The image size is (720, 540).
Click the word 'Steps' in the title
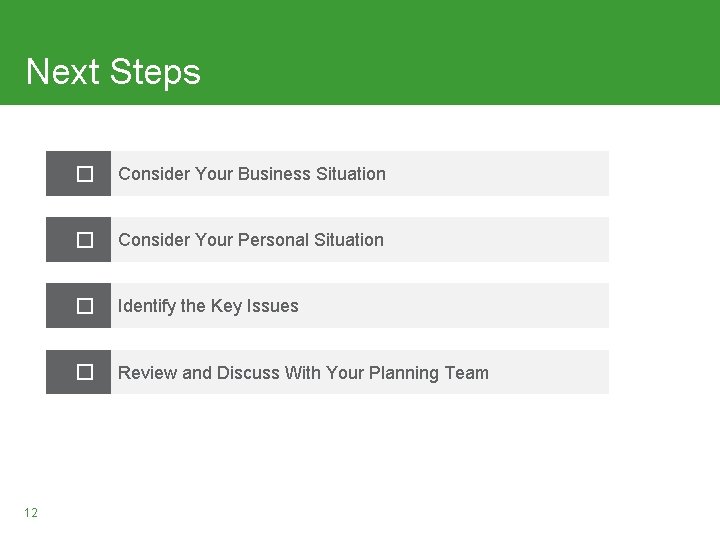point(155,73)
